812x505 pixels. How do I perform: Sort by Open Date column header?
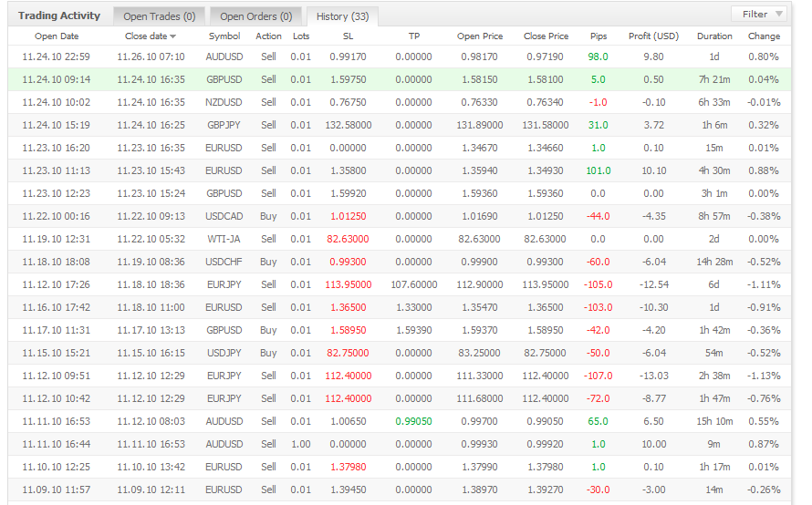point(57,36)
